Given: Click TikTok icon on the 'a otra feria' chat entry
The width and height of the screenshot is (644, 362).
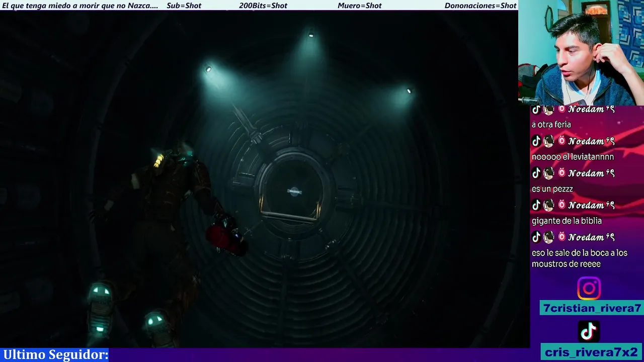Looking at the screenshot, I should pyautogui.click(x=536, y=110).
